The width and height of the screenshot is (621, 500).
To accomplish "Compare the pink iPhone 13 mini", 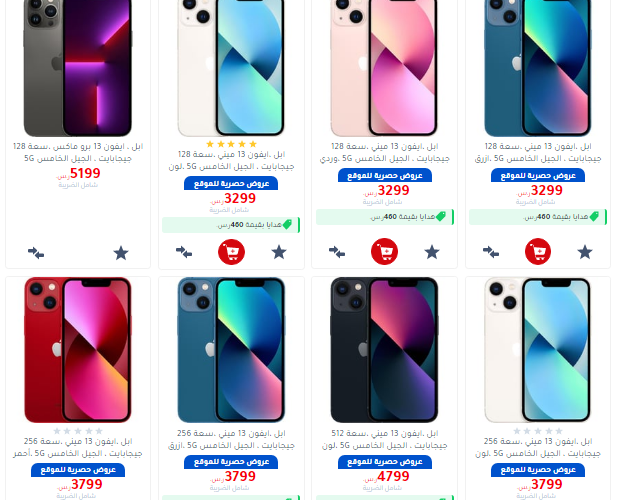I will (337, 252).
